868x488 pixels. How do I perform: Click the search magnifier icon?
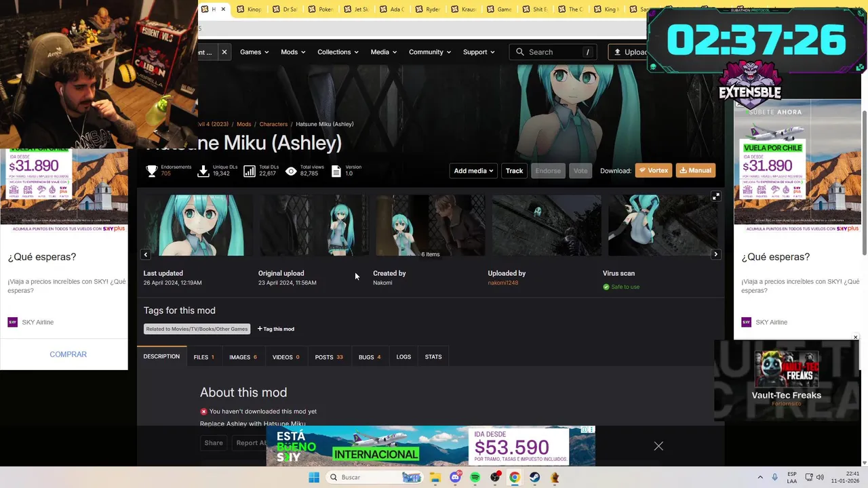tap(520, 52)
